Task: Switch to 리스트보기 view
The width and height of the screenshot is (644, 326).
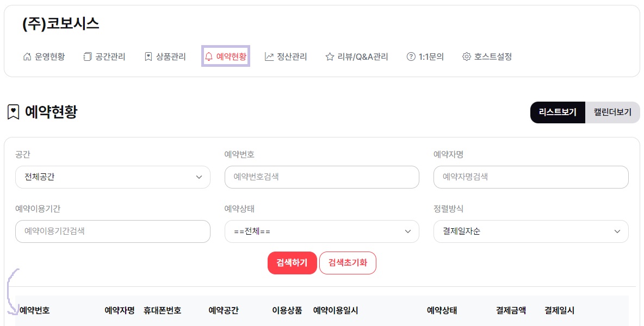Action: pyautogui.click(x=558, y=112)
